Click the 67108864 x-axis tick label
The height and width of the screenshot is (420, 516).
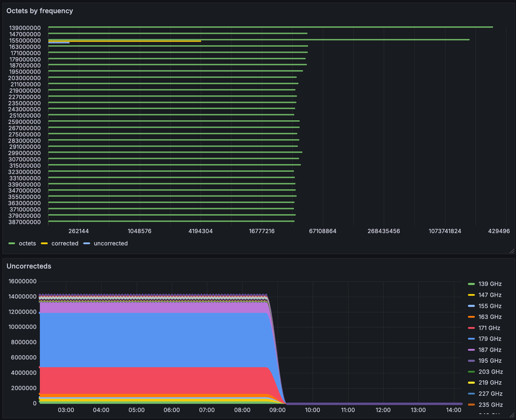(322, 231)
